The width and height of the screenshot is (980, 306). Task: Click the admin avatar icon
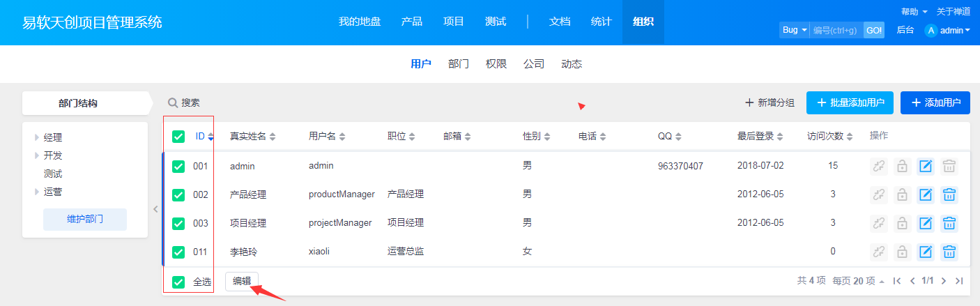(x=931, y=30)
